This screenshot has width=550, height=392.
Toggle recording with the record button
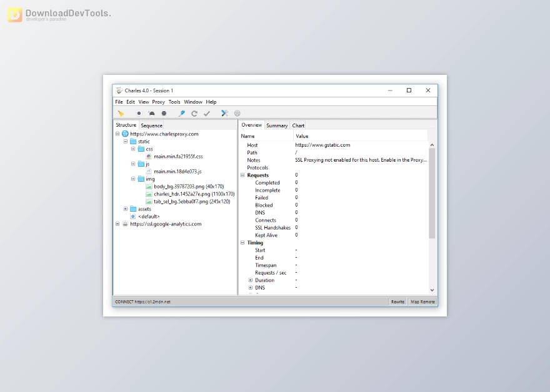coord(139,114)
